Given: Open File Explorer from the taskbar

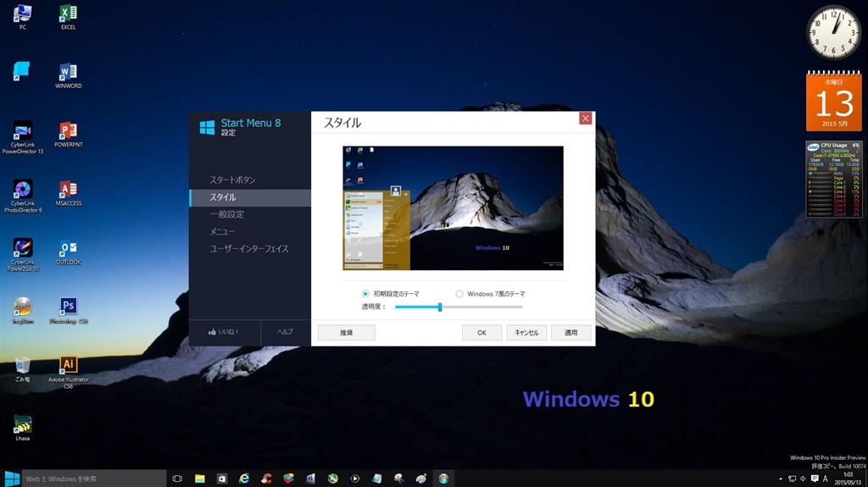Looking at the screenshot, I should (x=200, y=479).
